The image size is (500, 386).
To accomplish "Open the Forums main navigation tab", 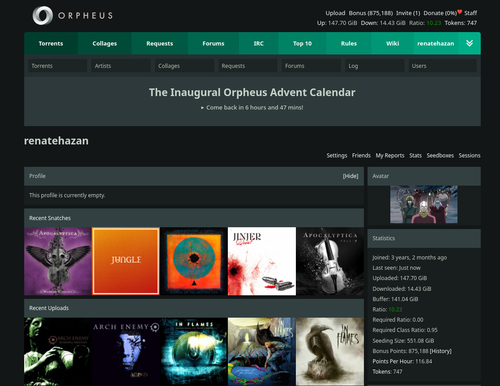I will pyautogui.click(x=213, y=43).
